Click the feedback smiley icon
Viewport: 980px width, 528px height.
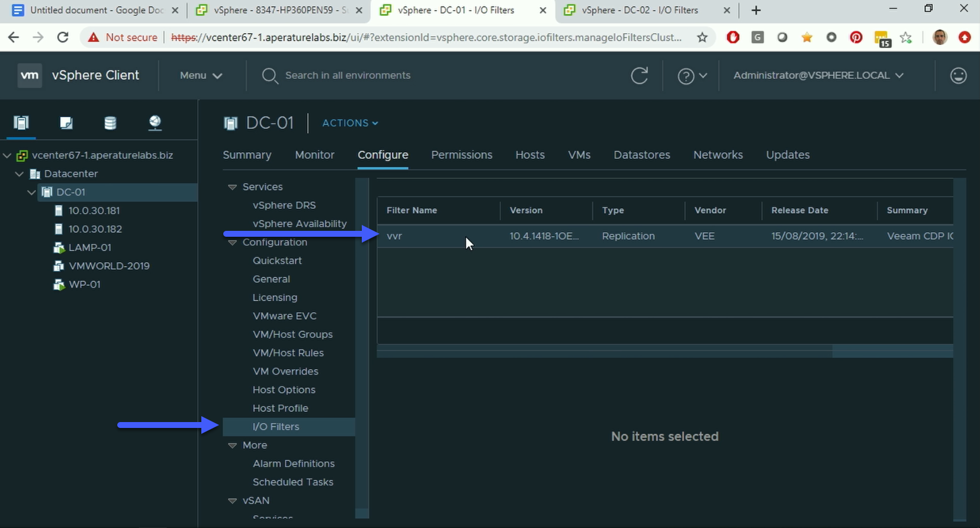[x=958, y=76]
